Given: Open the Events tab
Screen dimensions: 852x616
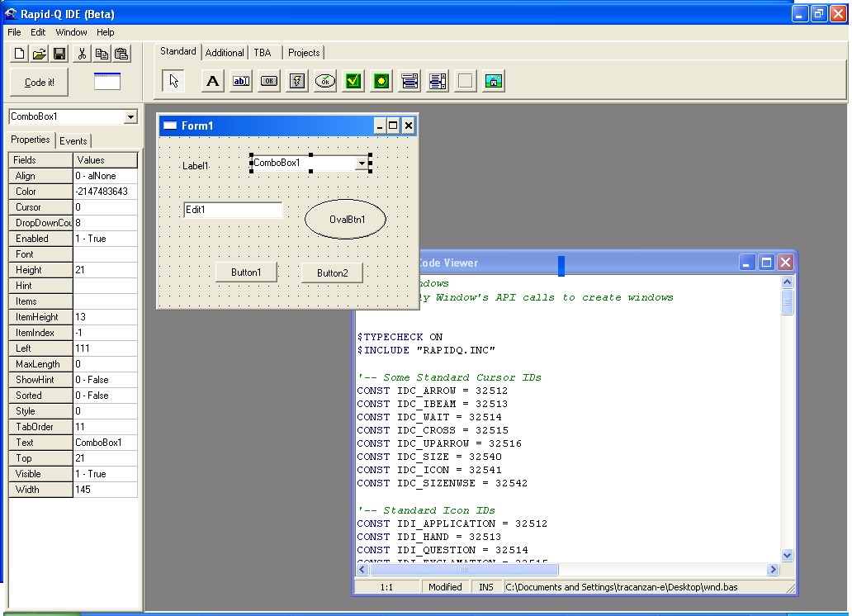Looking at the screenshot, I should (73, 141).
